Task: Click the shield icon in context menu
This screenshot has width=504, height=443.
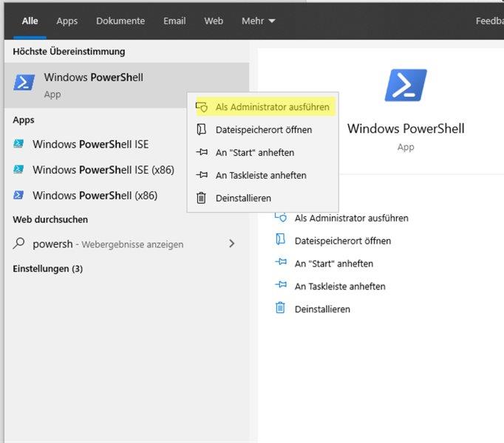Action: tap(202, 107)
